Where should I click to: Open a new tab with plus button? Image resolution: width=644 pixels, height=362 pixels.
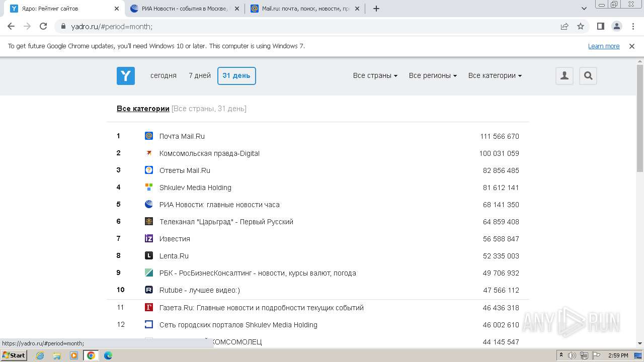point(376,9)
